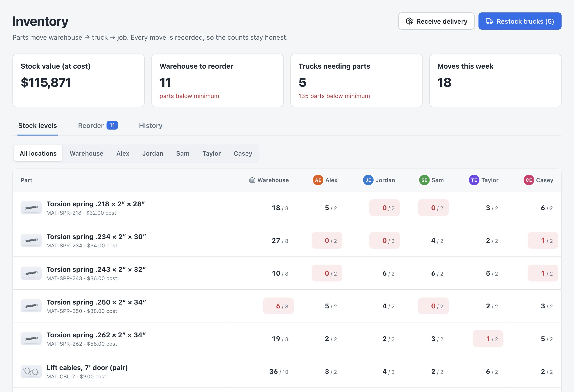
Task: Click Casey's 1 / 2 cell for MAT-SPR-234
Action: 543,240
